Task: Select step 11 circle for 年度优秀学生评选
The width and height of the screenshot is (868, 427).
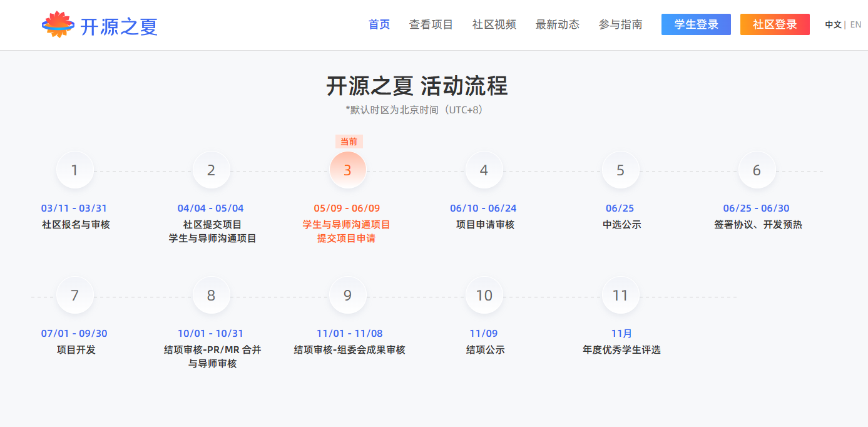Action: (621, 296)
